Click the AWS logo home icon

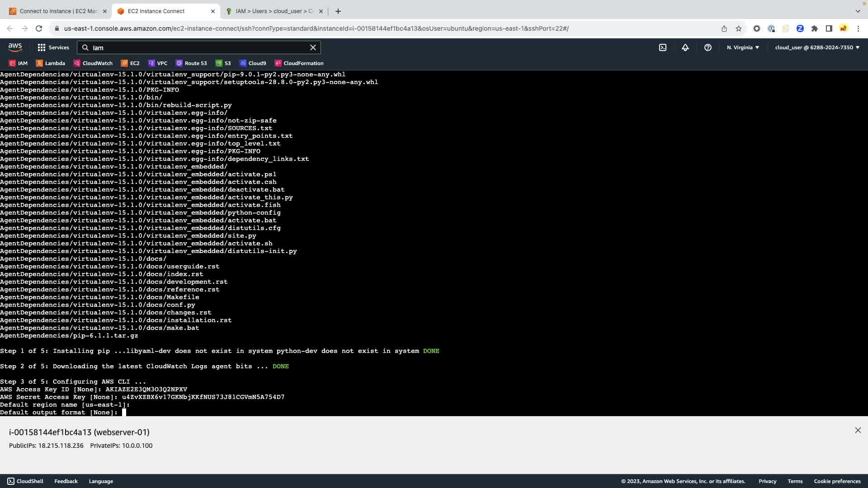tap(15, 47)
